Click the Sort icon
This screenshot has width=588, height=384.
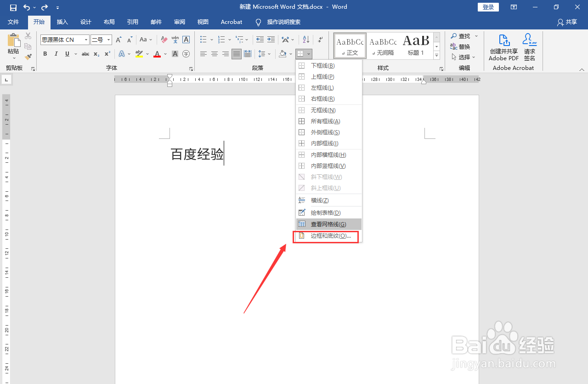[306, 40]
